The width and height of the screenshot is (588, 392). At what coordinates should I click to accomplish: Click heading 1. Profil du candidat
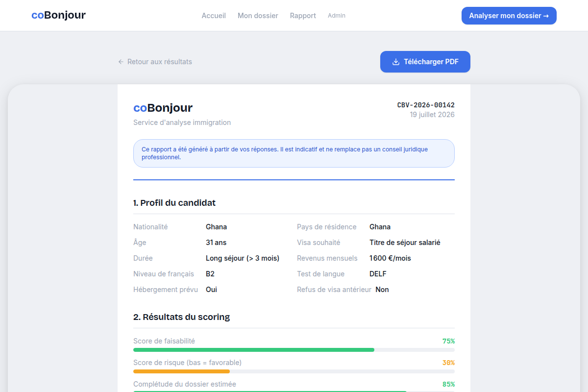click(x=174, y=203)
